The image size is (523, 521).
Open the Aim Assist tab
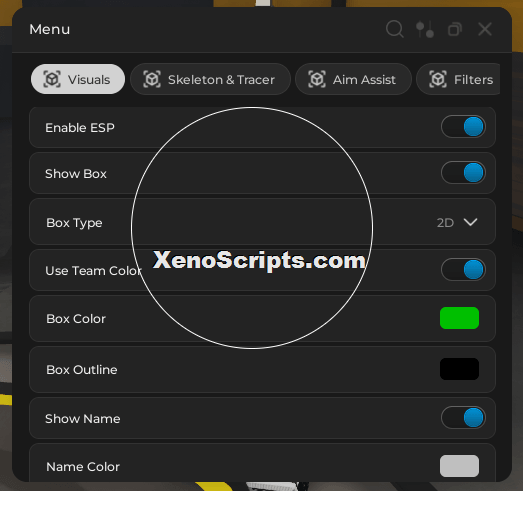[353, 79]
